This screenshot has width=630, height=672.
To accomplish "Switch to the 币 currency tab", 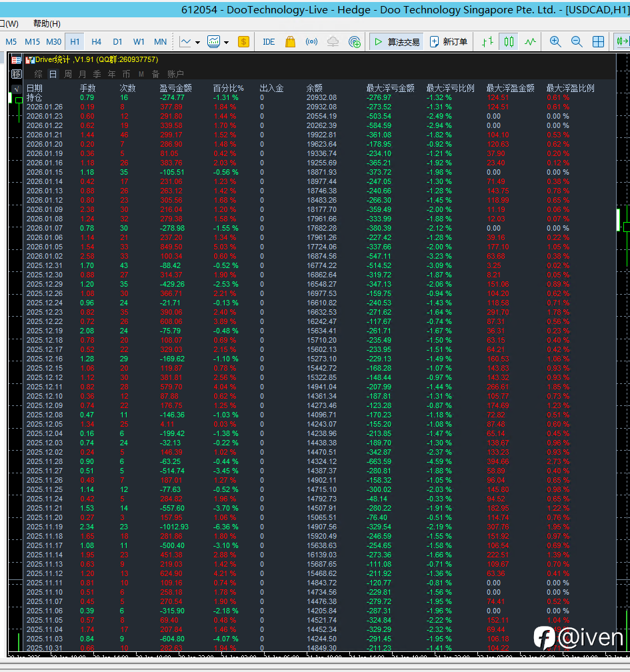I will [126, 74].
